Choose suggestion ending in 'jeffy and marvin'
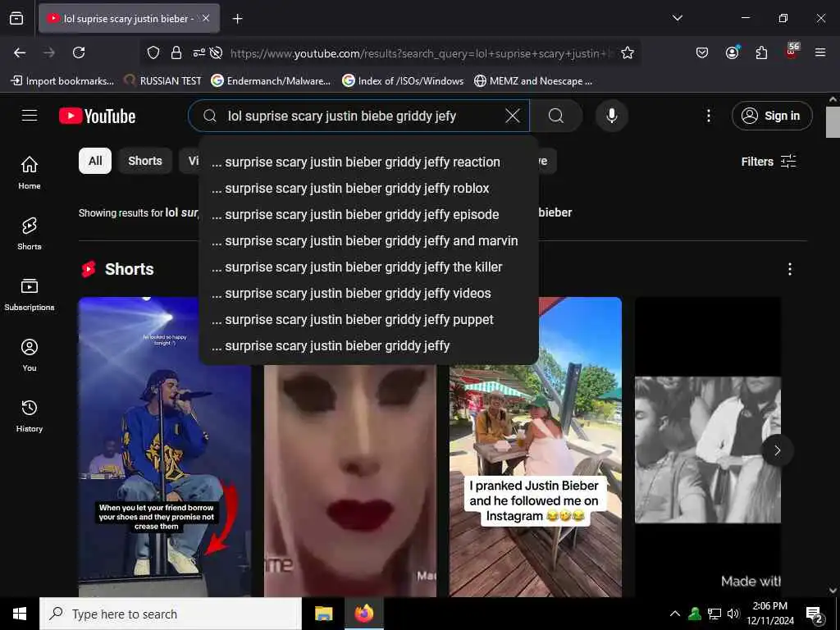Image resolution: width=840 pixels, height=630 pixels. point(368,240)
